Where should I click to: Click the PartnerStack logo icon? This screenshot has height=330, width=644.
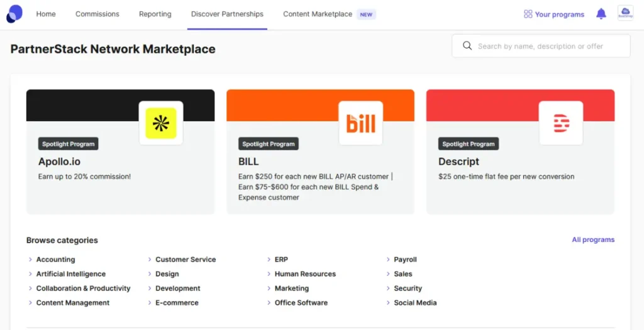tap(14, 14)
